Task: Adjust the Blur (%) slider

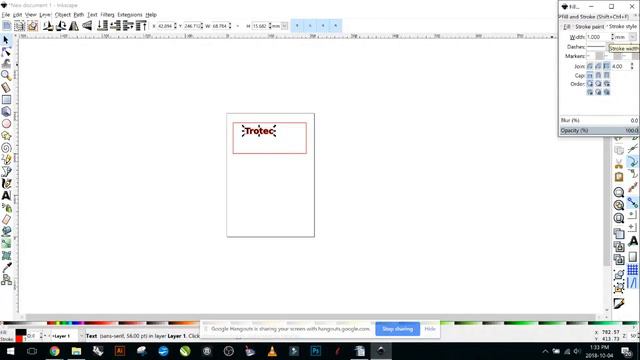Action: coord(599,120)
